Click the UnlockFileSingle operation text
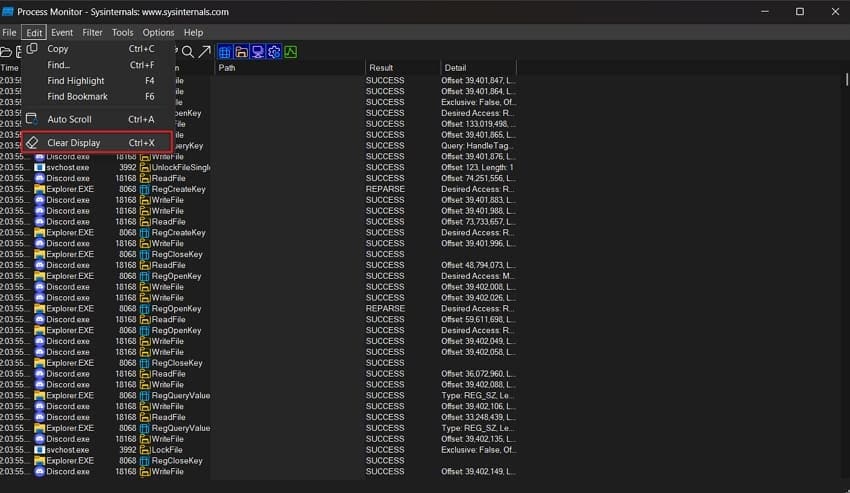The image size is (850, 493). tap(181, 168)
